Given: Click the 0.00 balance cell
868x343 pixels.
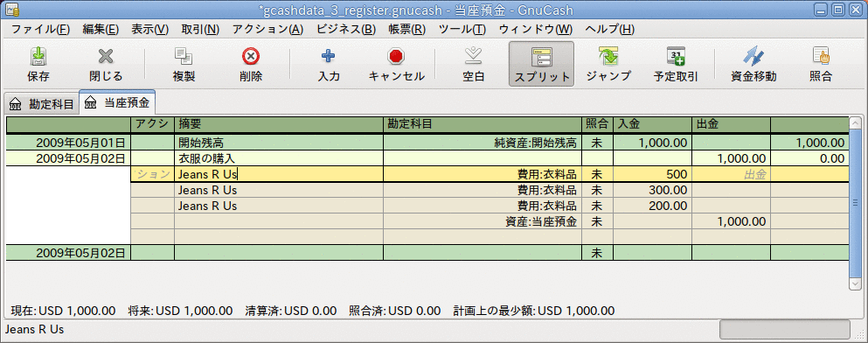Looking at the screenshot, I should coord(809,158).
